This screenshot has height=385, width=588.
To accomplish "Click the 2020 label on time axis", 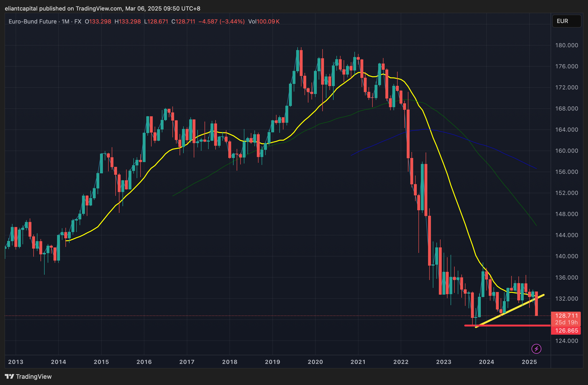I will point(315,362).
